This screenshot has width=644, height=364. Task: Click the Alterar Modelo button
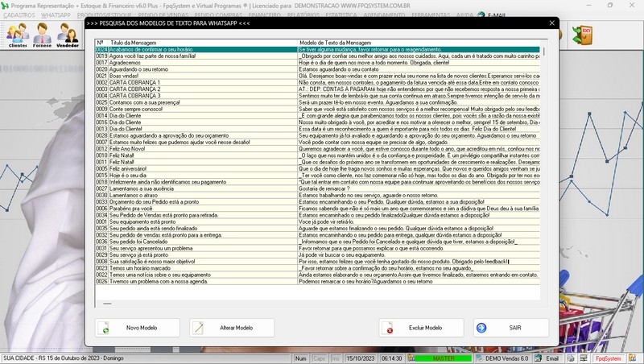coord(232,328)
